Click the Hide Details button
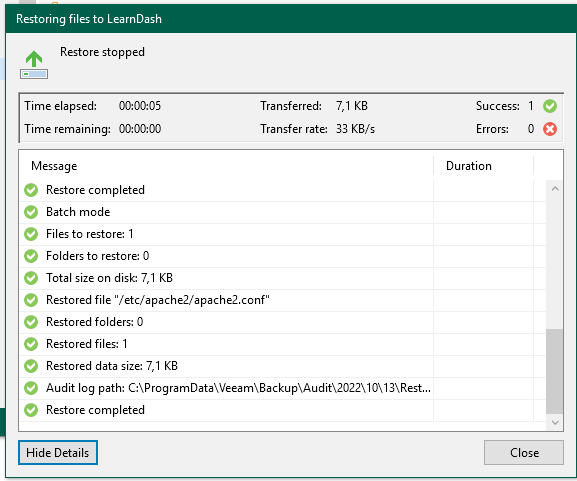This screenshot has width=577, height=481. point(58,452)
